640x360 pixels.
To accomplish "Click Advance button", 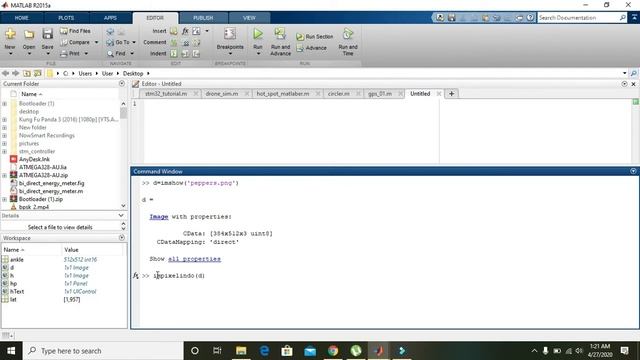I will click(x=311, y=48).
